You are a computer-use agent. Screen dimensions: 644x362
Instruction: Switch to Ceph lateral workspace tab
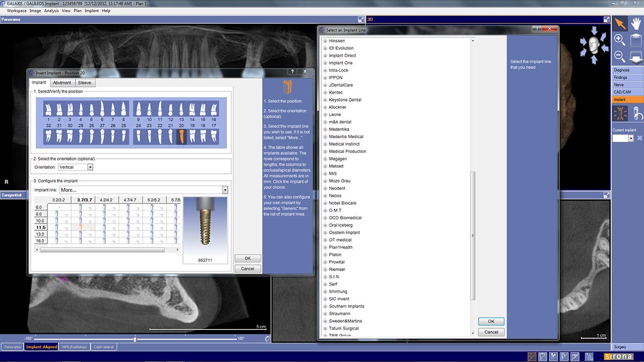(103, 347)
